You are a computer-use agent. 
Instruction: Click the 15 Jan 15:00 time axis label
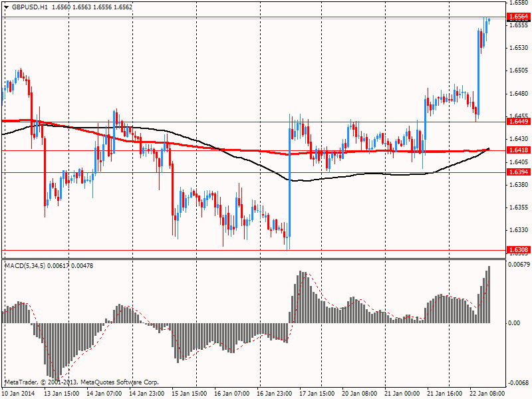pos(190,394)
